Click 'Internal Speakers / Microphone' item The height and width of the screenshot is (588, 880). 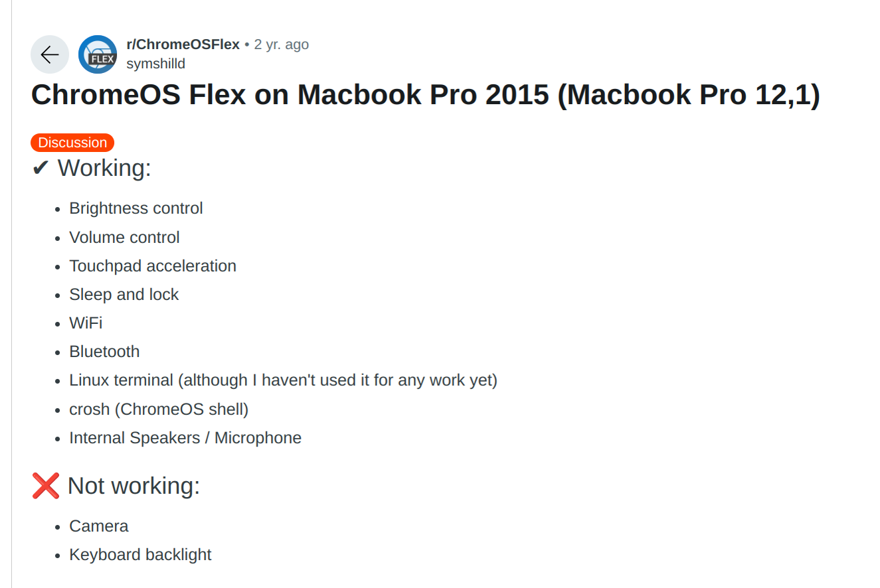tap(185, 438)
